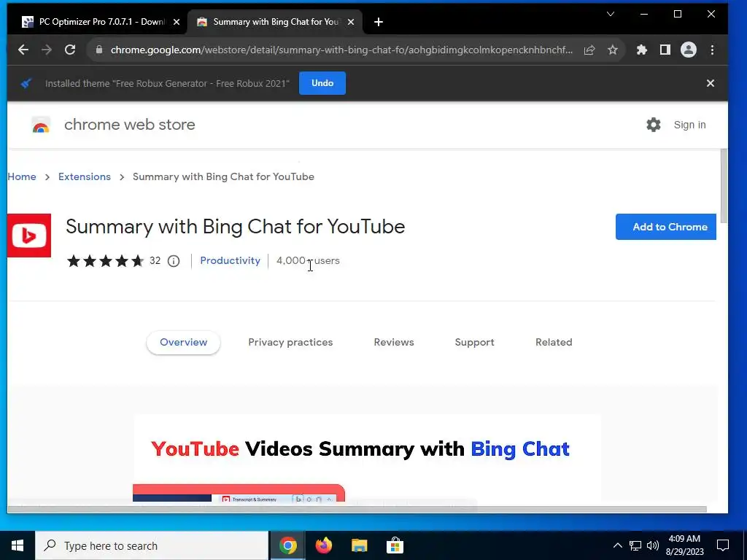
Task: Open the Productivity category
Action: [230, 260]
